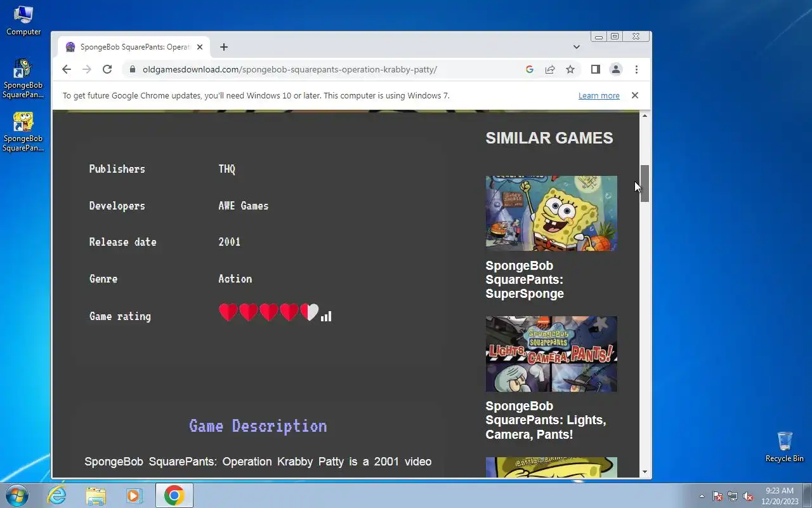Click the AWE Games developer value
Image resolution: width=812 pixels, height=508 pixels.
244,206
